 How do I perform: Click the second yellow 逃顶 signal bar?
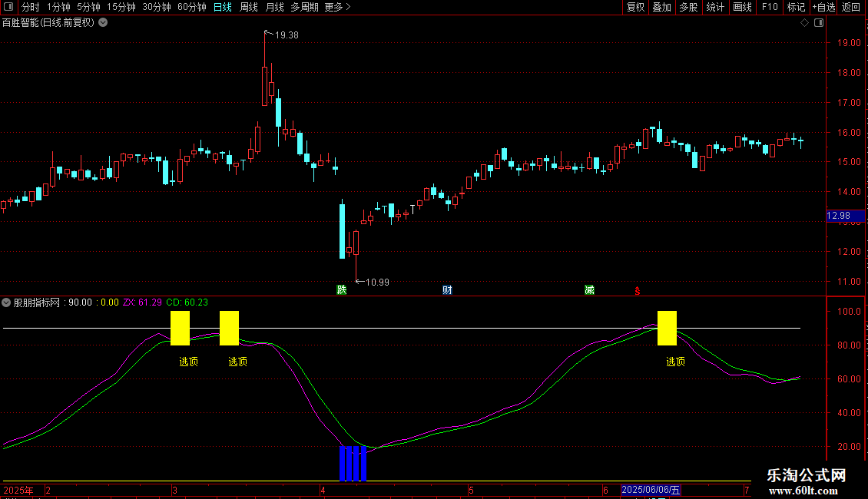point(229,328)
